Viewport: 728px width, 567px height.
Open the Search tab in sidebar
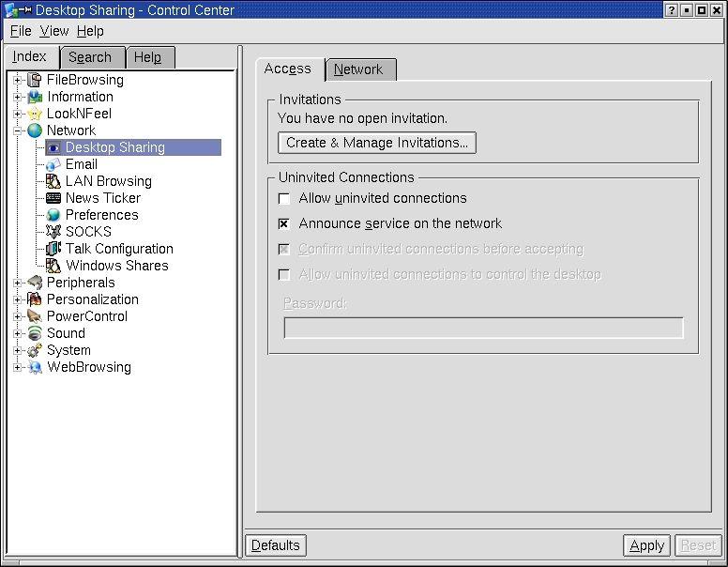click(x=90, y=57)
